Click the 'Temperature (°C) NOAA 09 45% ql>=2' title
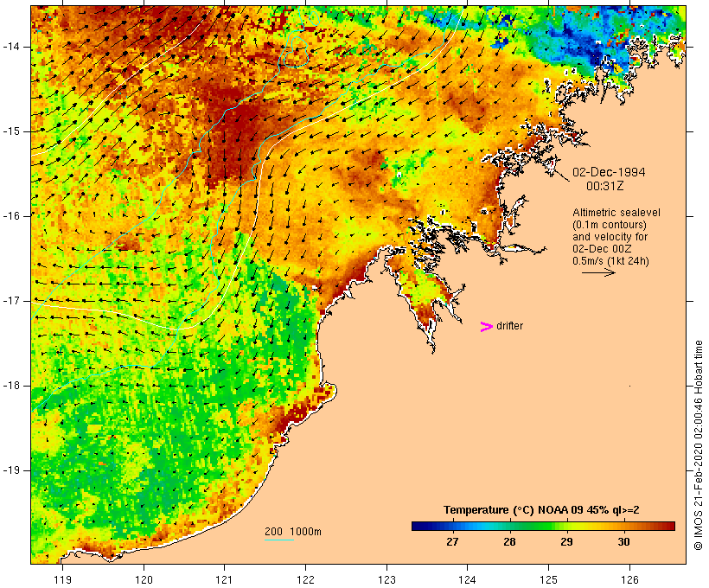This screenshot has height=588, width=709. pyautogui.click(x=541, y=510)
